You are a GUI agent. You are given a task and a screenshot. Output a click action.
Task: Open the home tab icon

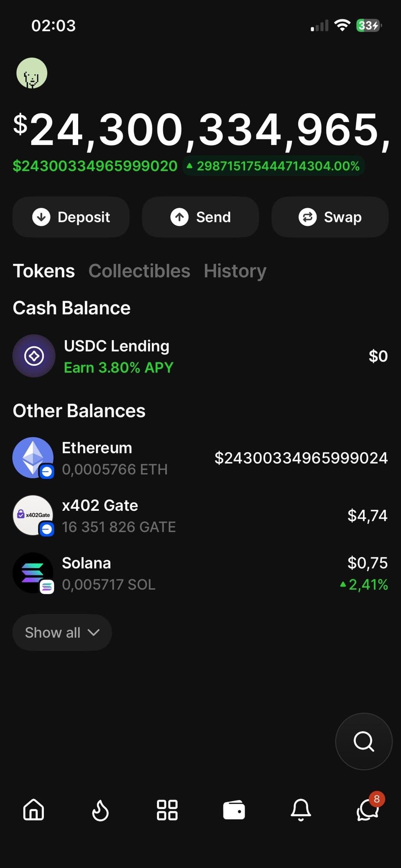click(x=34, y=809)
